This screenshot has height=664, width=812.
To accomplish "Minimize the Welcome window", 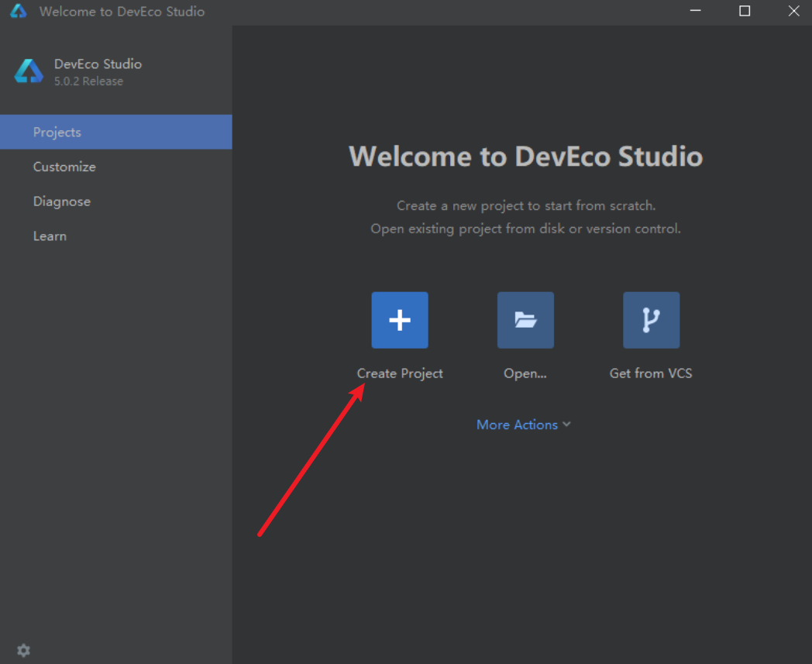I will tap(696, 11).
